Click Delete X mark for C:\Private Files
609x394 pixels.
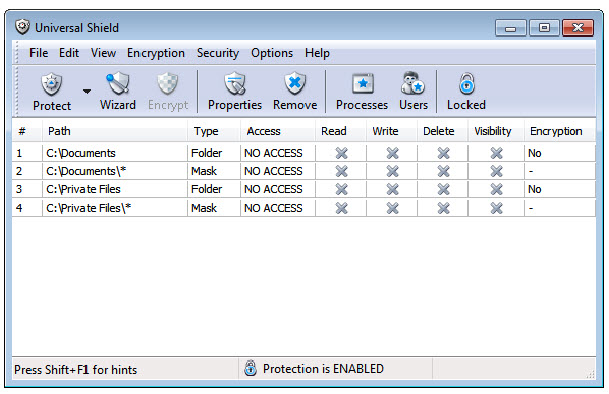pyautogui.click(x=443, y=189)
